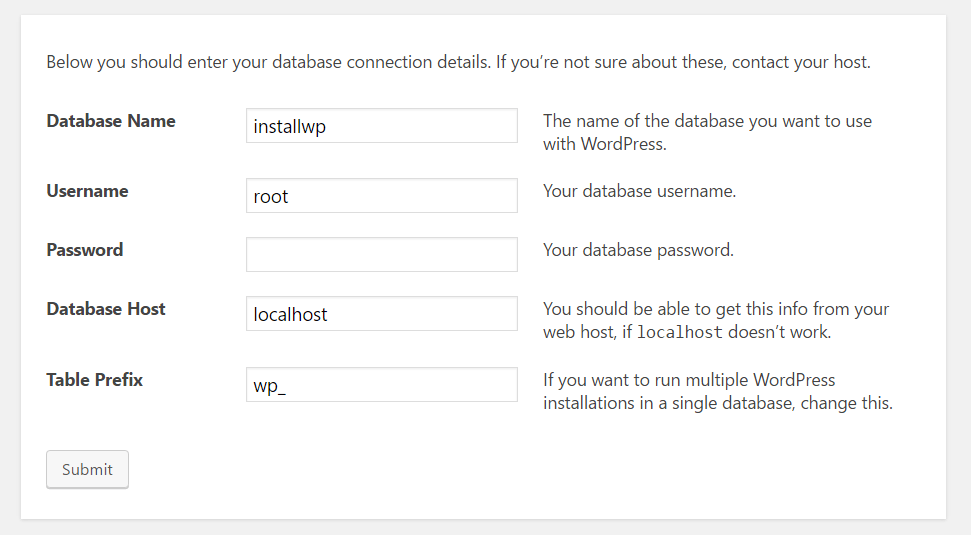Click the 'multiple WordPress installations' help text
The image size is (971, 535).
tap(717, 392)
